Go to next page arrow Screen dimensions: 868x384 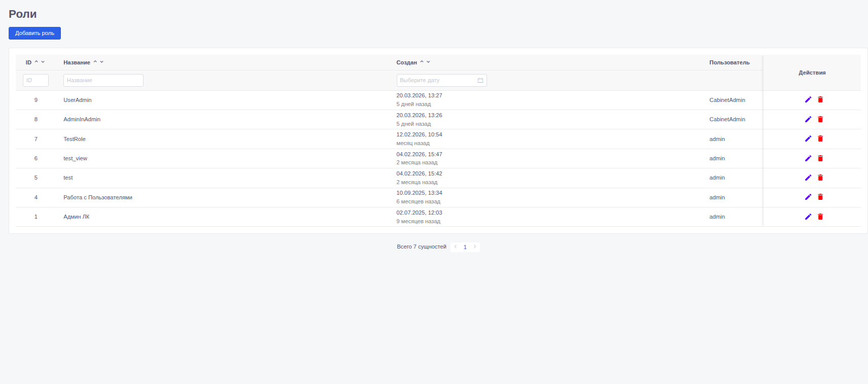[475, 247]
